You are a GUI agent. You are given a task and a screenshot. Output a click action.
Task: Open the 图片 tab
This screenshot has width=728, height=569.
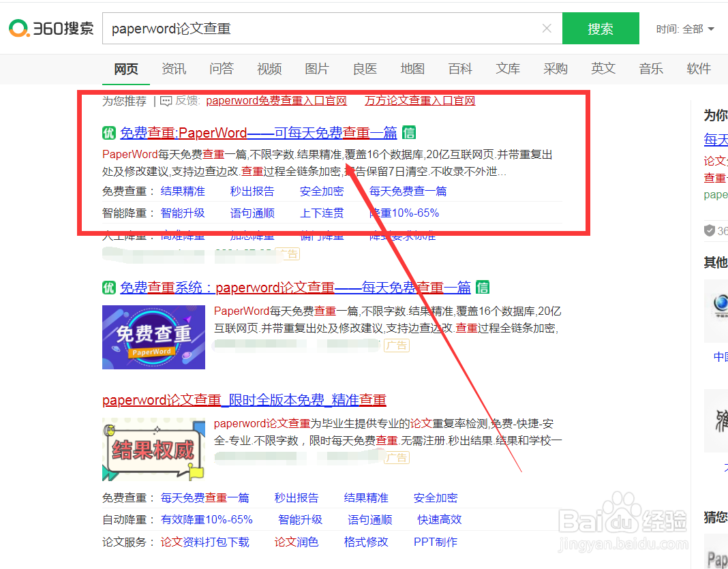coord(317,69)
